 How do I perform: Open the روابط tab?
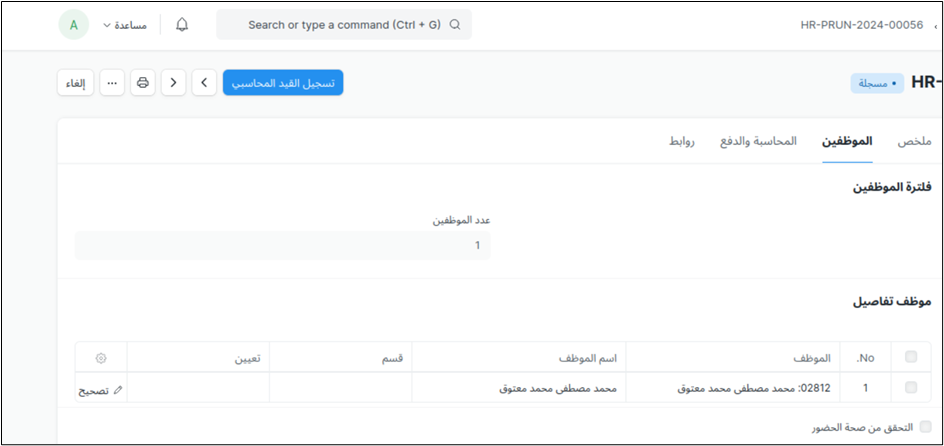(x=683, y=142)
